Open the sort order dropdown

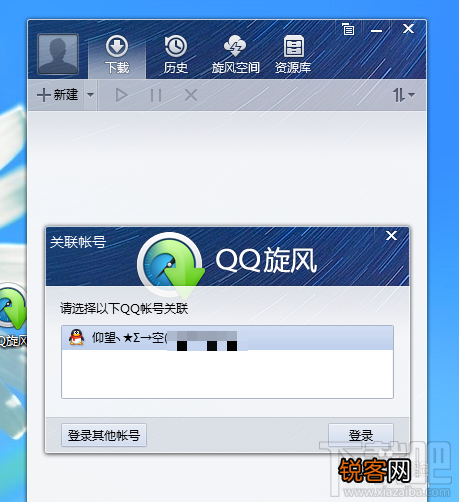click(404, 95)
